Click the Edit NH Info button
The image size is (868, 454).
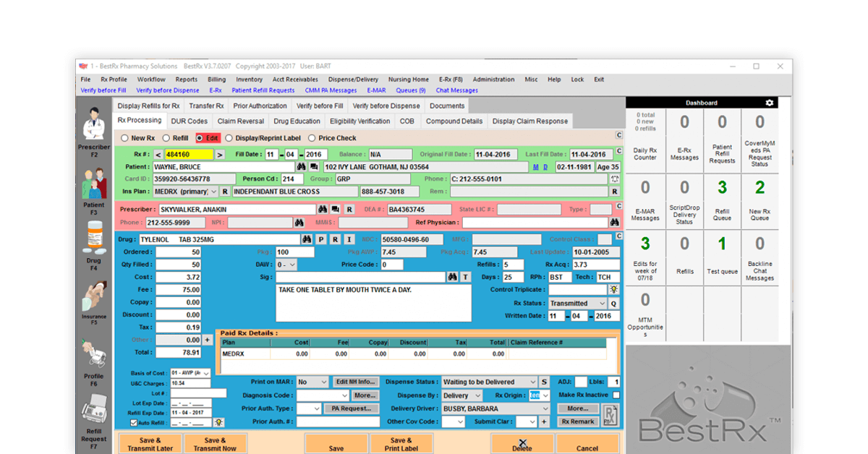coord(355,382)
